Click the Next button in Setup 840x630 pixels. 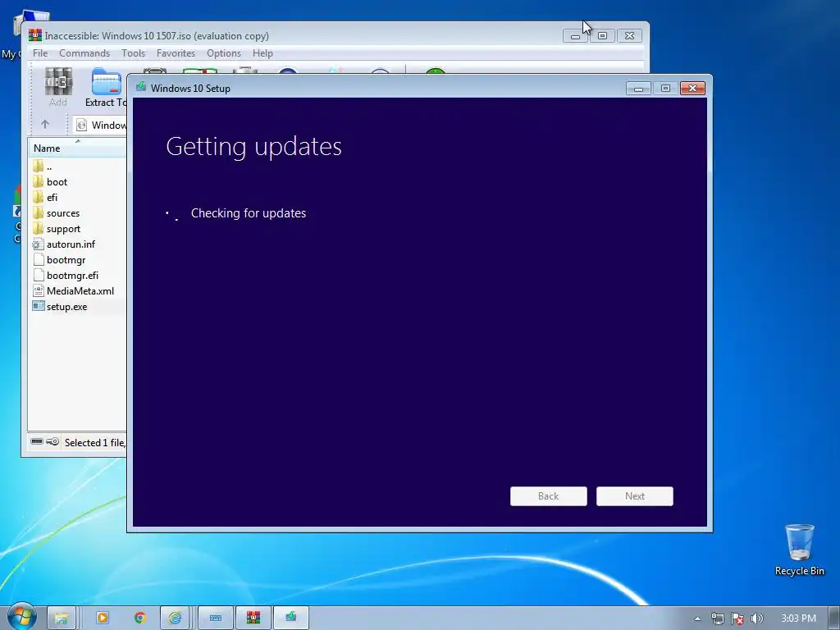[x=635, y=496]
